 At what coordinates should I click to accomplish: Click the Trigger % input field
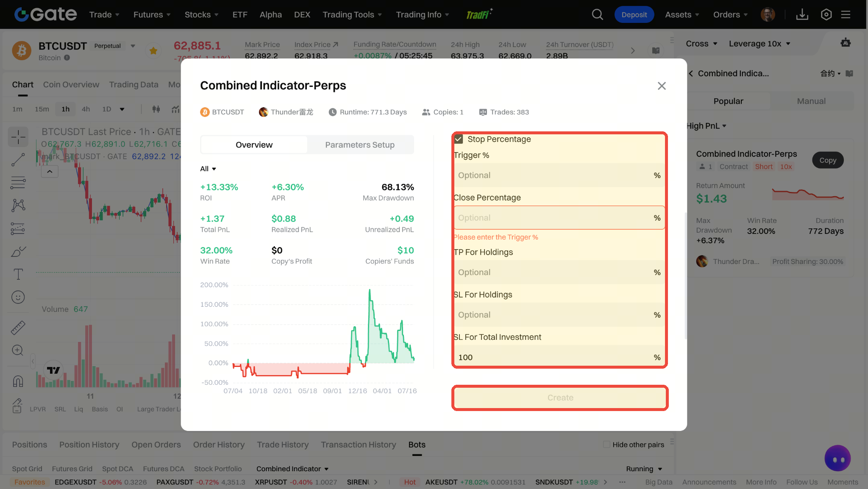click(x=559, y=175)
